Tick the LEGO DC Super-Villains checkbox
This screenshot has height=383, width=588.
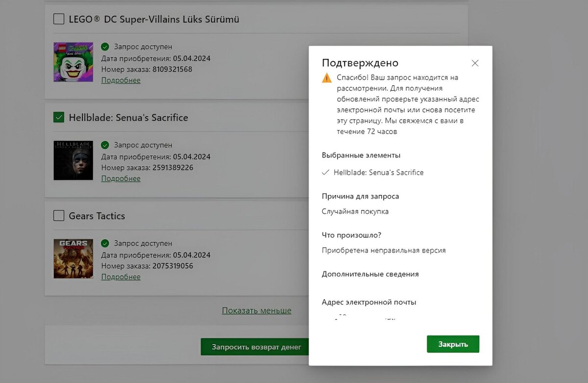(59, 19)
